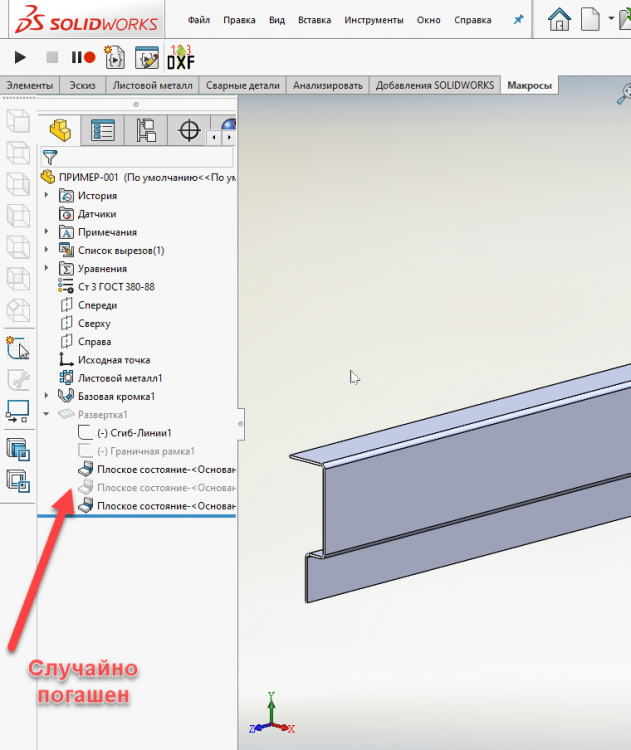631x750 pixels.
Task: Click the DXF export macro button
Action: (x=181, y=58)
